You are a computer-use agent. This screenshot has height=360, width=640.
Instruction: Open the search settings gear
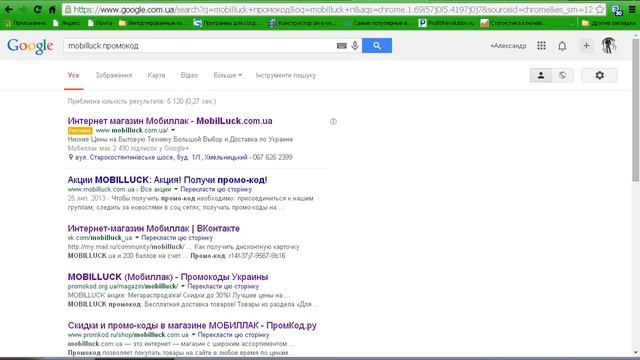click(599, 75)
